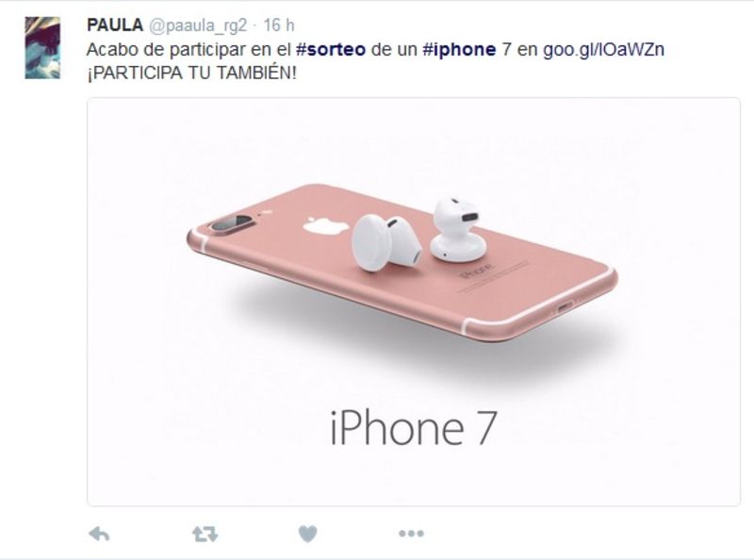
Task: Follow the #iphone hashtag
Action: pyautogui.click(x=459, y=50)
